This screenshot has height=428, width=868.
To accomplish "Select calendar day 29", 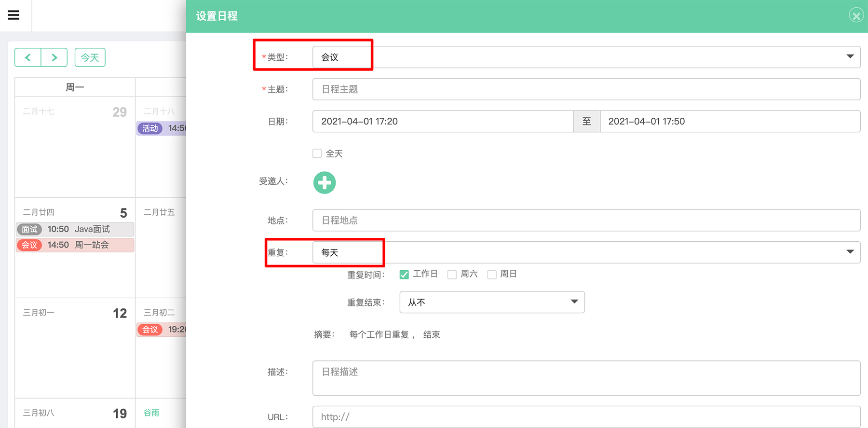I will pyautogui.click(x=120, y=112).
